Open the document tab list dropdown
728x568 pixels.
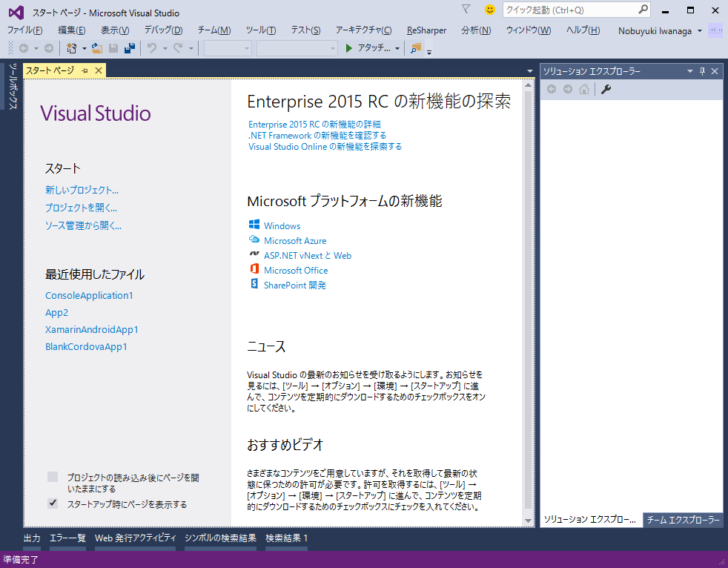530,71
